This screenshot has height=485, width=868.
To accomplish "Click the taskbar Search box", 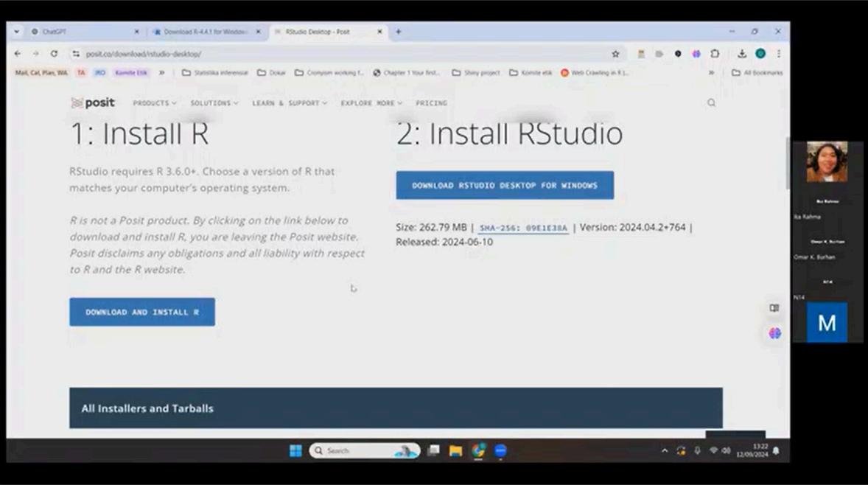I will [365, 450].
